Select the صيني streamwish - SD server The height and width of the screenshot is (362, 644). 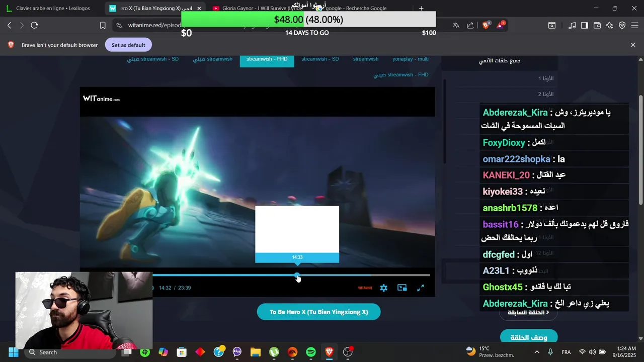pos(153,59)
